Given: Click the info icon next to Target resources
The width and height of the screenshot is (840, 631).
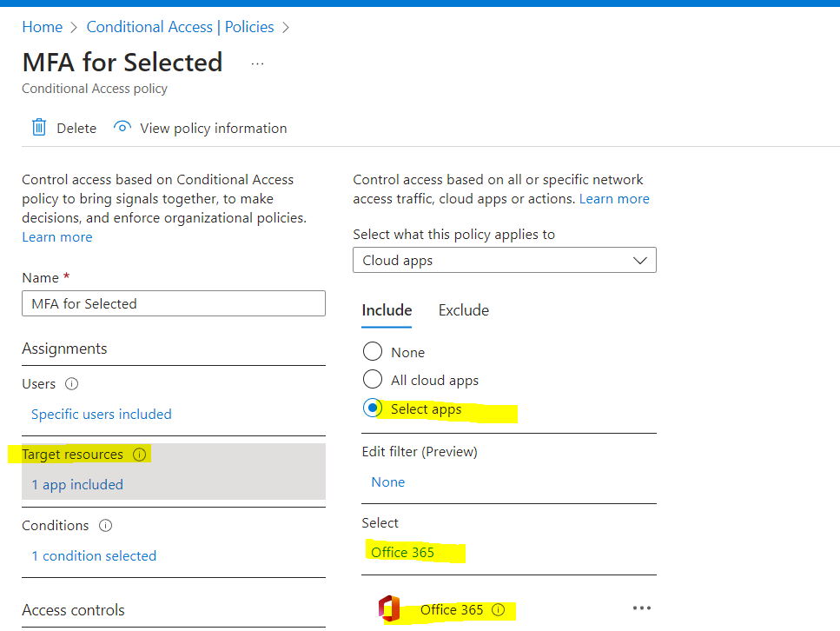Looking at the screenshot, I should tap(139, 455).
